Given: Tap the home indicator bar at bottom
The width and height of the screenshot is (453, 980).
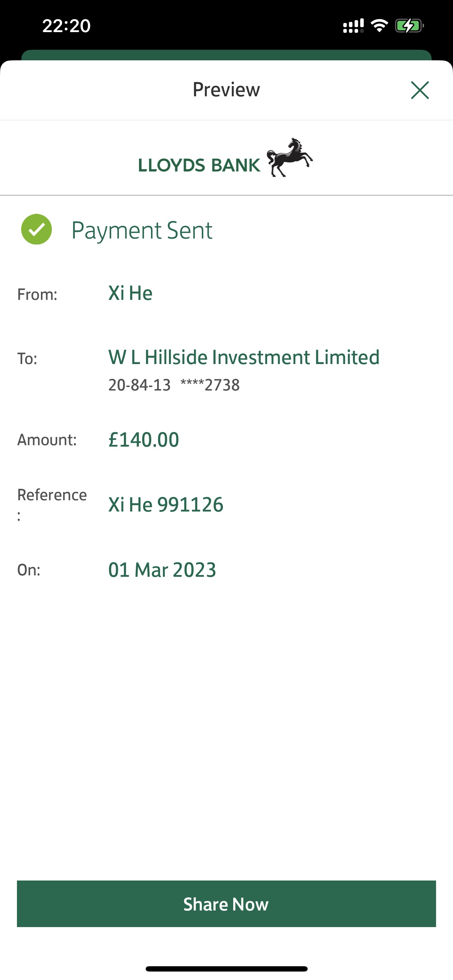Looking at the screenshot, I should pos(226,969).
